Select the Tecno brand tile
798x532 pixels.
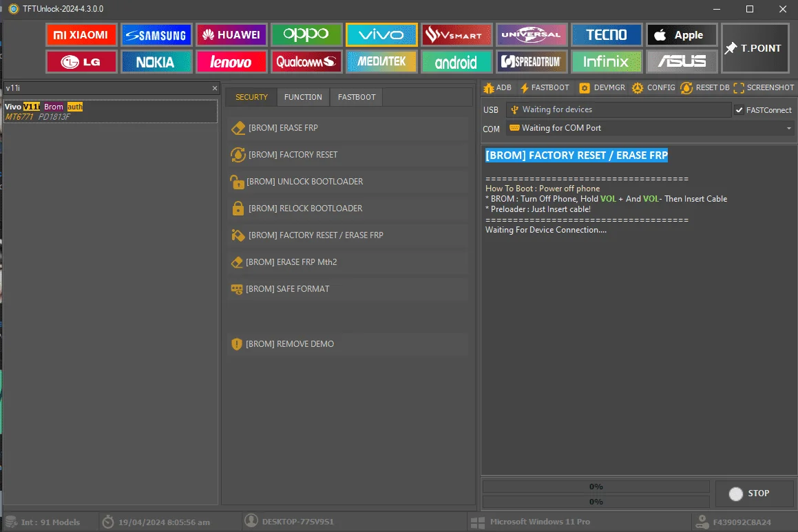pos(606,34)
